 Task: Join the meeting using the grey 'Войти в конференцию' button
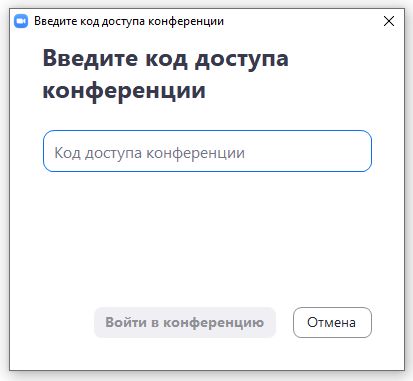185,322
